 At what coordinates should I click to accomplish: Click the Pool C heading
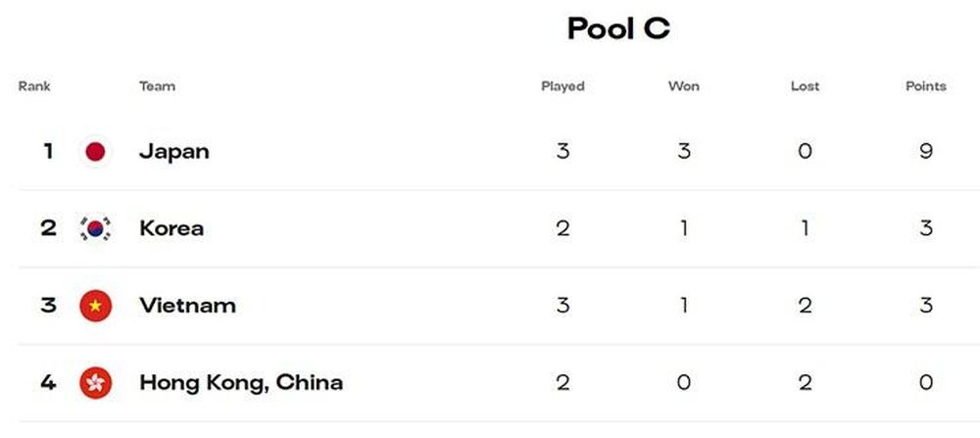618,28
